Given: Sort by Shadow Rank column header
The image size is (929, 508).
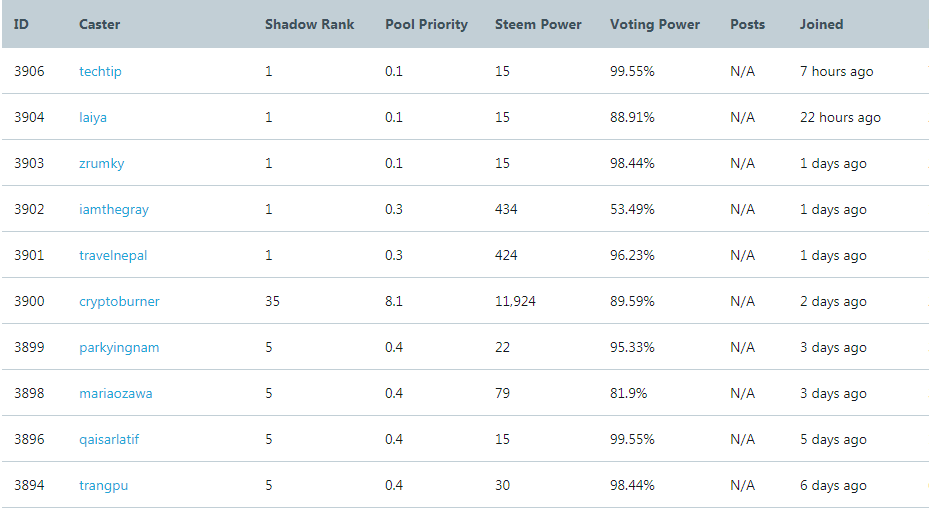Looking at the screenshot, I should [x=309, y=24].
